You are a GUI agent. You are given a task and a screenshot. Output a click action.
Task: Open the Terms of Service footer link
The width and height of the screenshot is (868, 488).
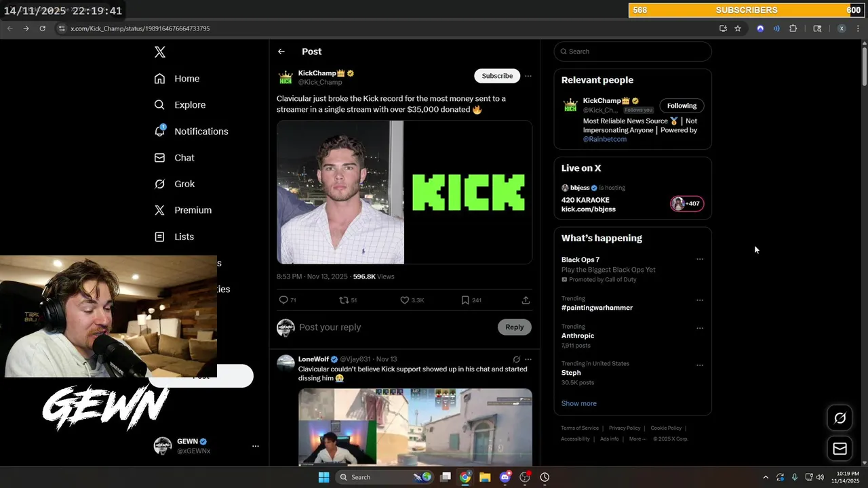coord(580,428)
